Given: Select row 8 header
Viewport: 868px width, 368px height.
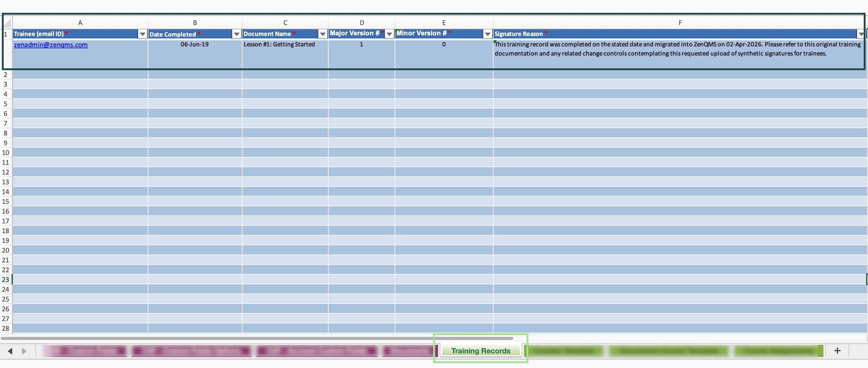Looking at the screenshot, I should [6, 133].
